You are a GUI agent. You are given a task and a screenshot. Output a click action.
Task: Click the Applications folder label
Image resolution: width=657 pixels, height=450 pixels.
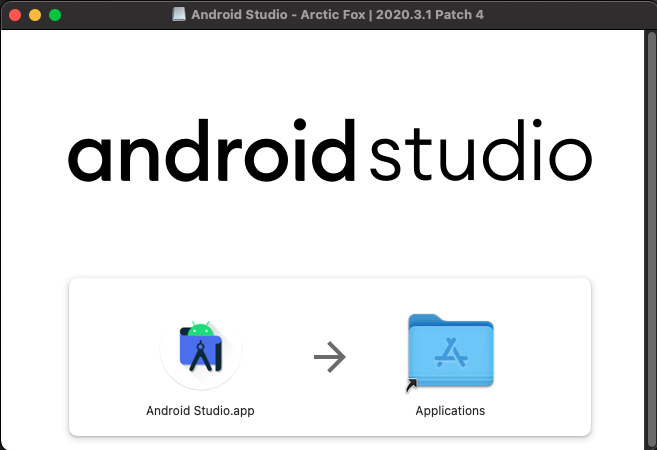tap(450, 411)
